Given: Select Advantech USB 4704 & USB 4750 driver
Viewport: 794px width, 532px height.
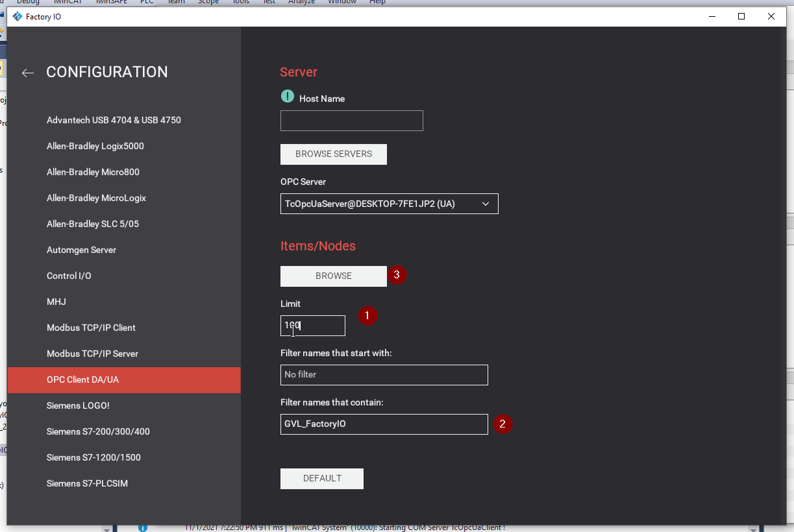Looking at the screenshot, I should click(124, 120).
